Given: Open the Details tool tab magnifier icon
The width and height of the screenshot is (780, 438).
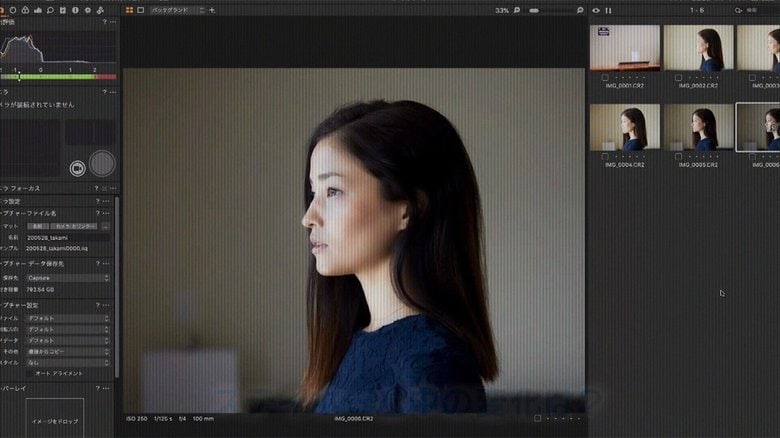Looking at the screenshot, I should point(50,10).
